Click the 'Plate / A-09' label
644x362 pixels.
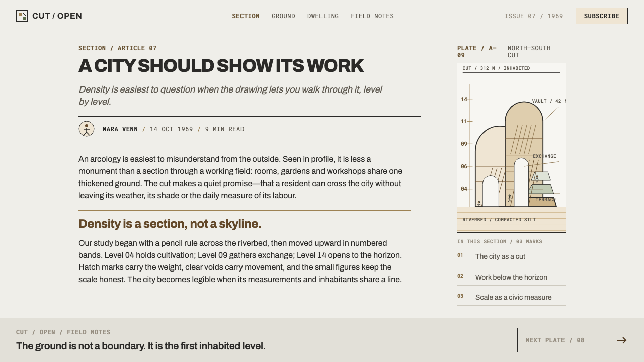(477, 52)
